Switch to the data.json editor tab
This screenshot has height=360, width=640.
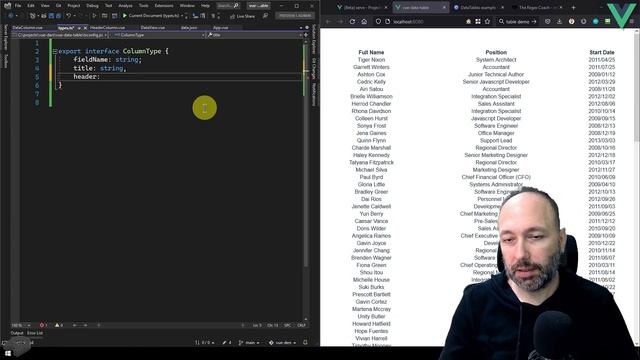click(x=189, y=28)
